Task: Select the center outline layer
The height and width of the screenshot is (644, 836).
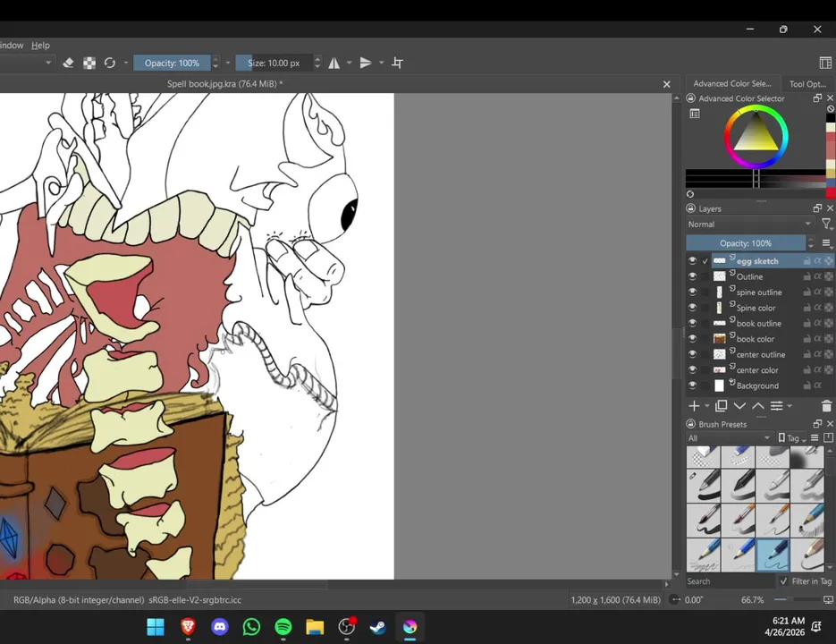Action: tap(760, 354)
